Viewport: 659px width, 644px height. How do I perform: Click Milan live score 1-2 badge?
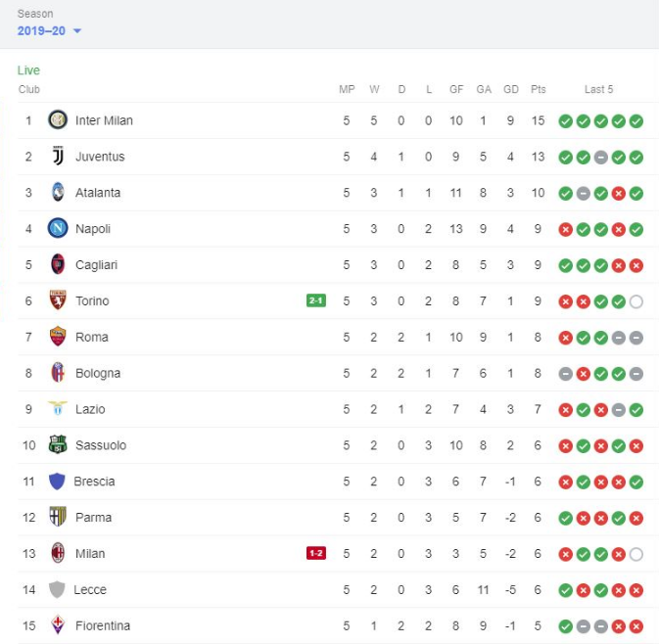point(316,554)
